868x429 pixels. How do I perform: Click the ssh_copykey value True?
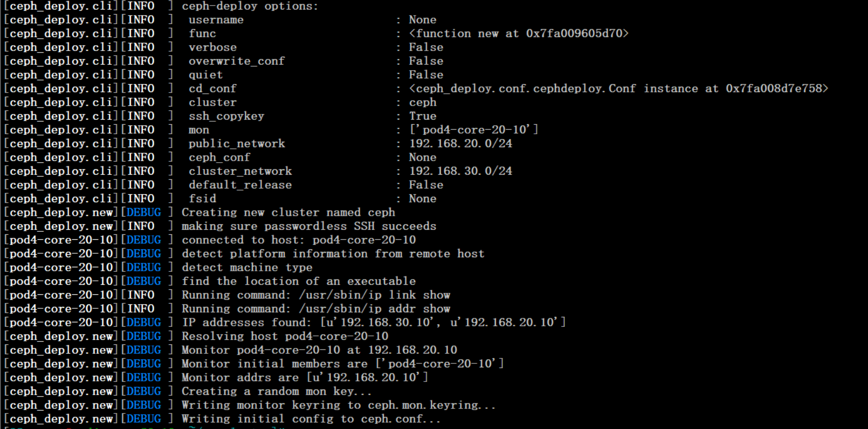coord(422,116)
